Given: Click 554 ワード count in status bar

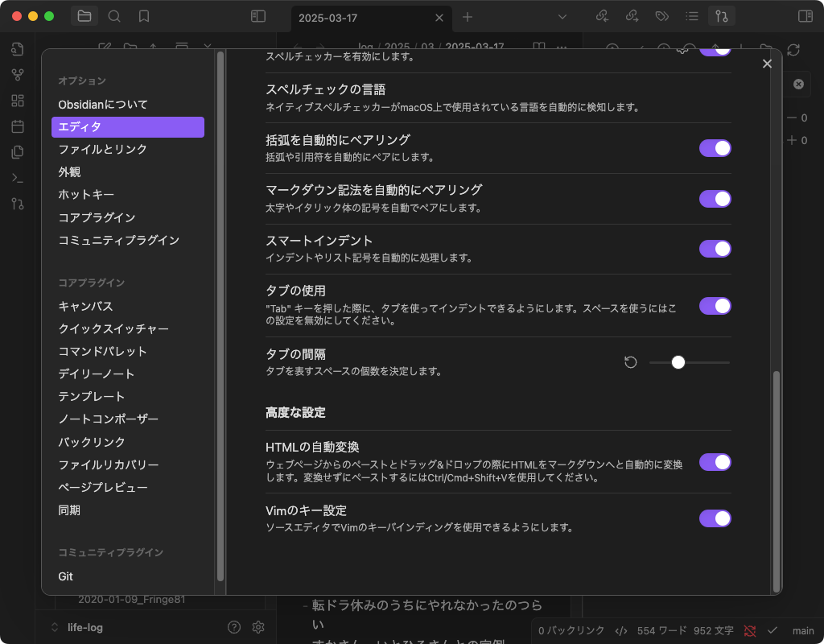Looking at the screenshot, I should tap(661, 631).
